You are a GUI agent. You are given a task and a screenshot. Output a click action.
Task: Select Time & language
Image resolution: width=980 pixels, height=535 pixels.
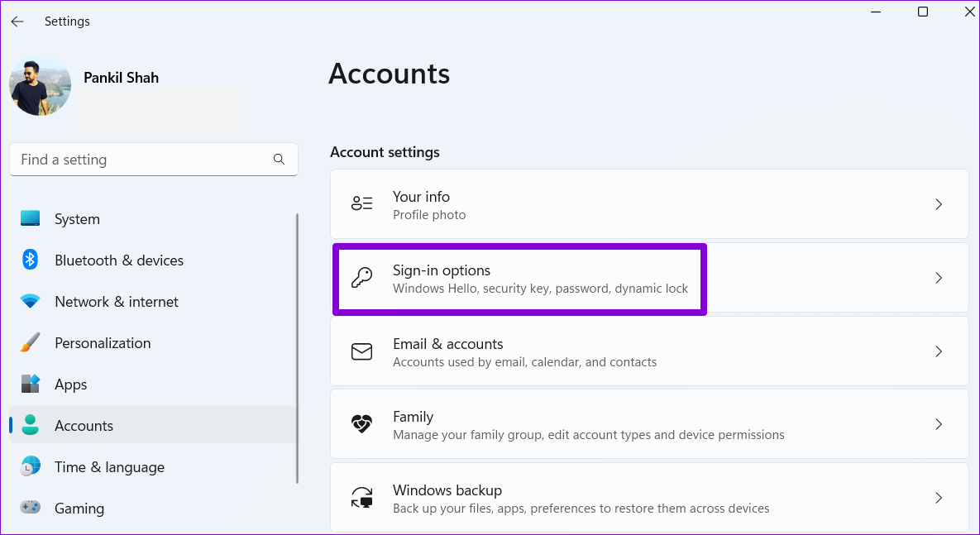(109, 467)
